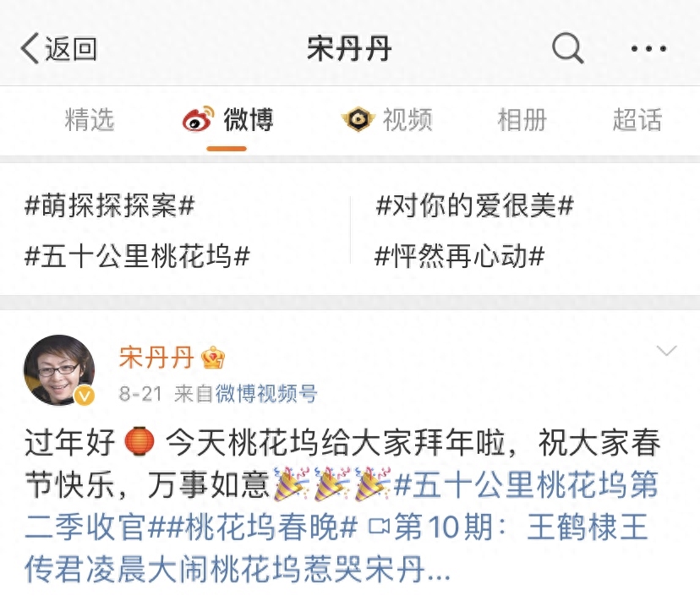700x612 pixels.
Task: Open the 微博视频号 source link
Action: [x=266, y=394]
